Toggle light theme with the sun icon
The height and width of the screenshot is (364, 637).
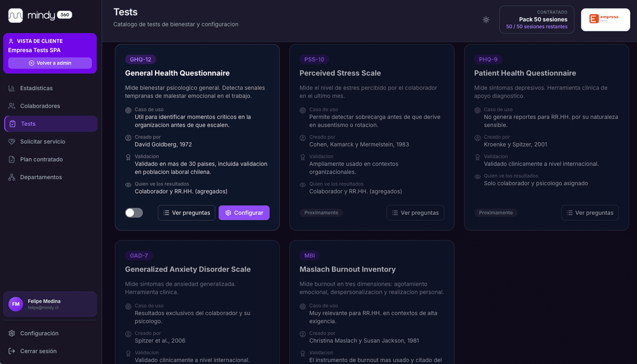coord(486,20)
